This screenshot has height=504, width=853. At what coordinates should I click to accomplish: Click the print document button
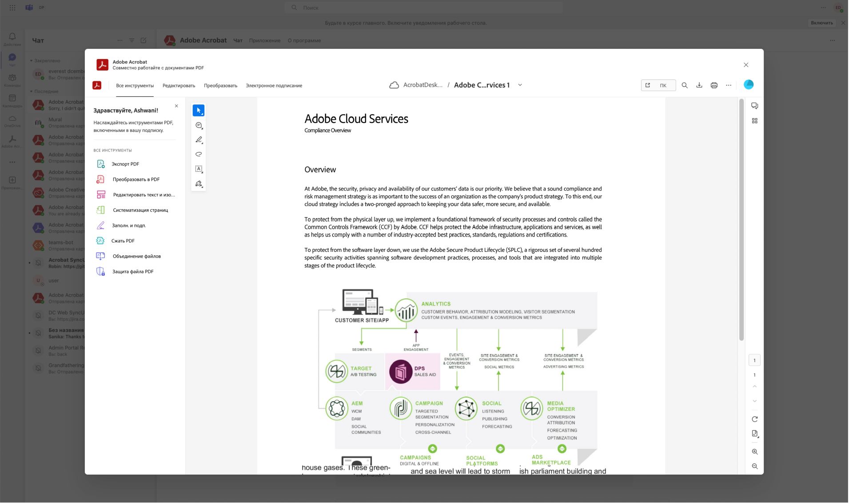tap(714, 85)
